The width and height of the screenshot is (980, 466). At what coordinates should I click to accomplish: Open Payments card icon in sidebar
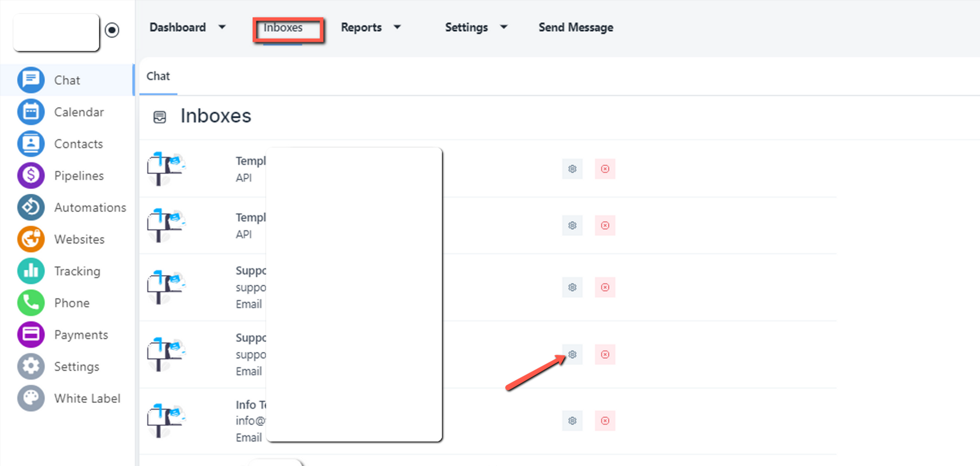[x=31, y=334]
